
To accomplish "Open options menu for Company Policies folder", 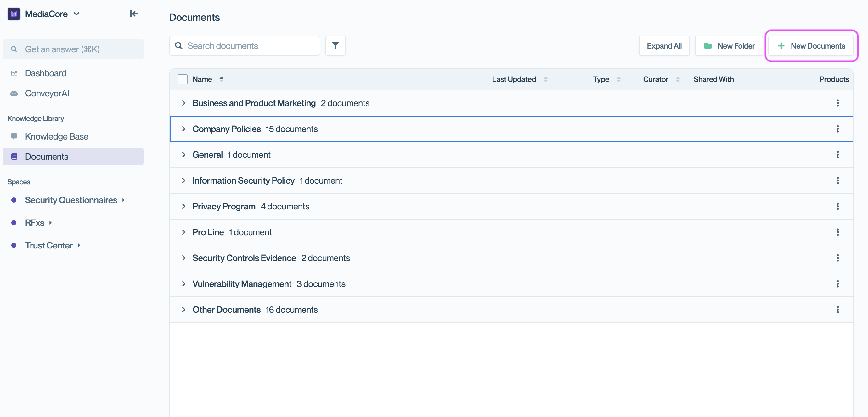I will (x=838, y=129).
